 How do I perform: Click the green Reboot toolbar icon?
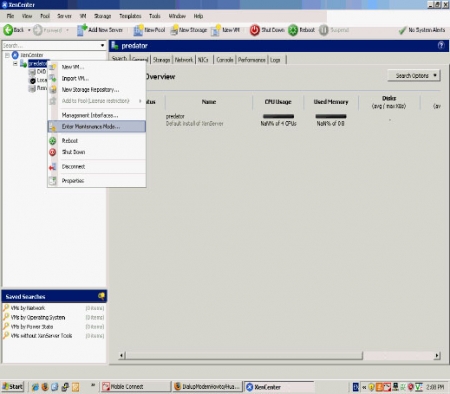pos(293,30)
